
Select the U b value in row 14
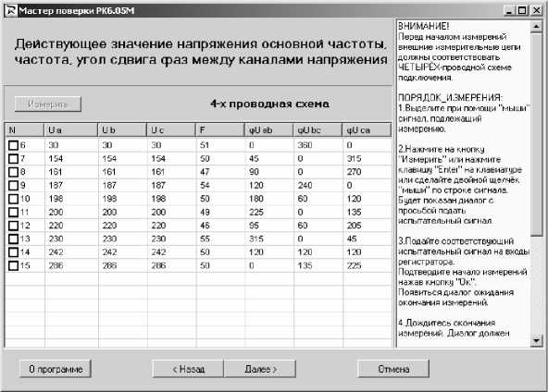(x=109, y=252)
